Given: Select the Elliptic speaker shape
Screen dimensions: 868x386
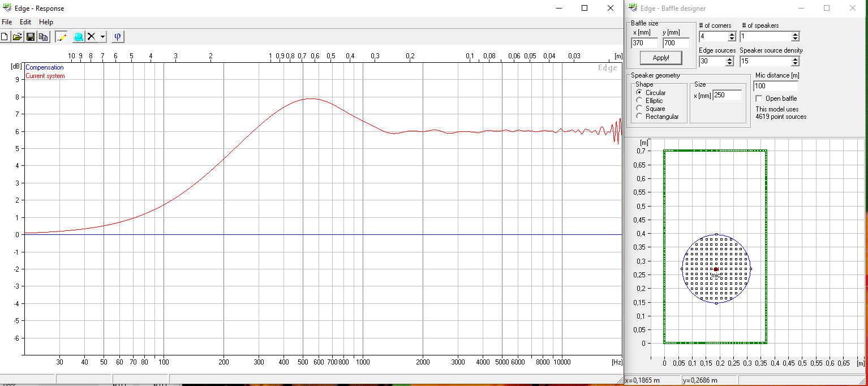Looking at the screenshot, I should click(639, 101).
